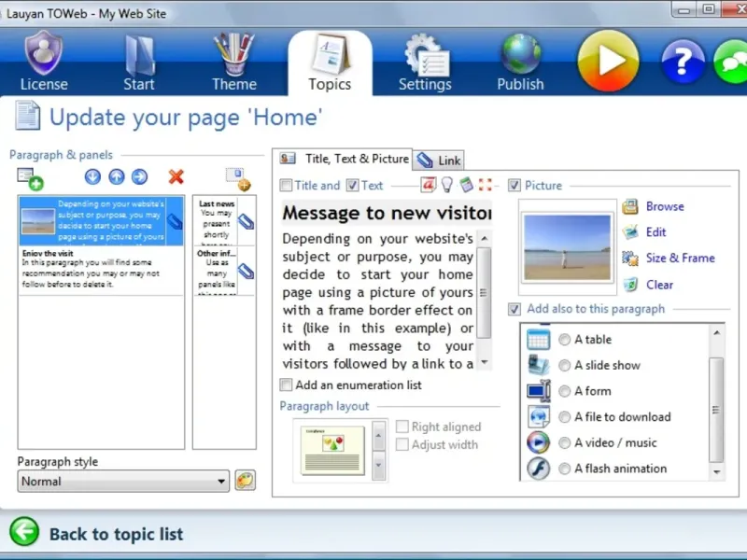The image size is (747, 560).
Task: Open the green chat bubble icon
Action: pos(731,62)
